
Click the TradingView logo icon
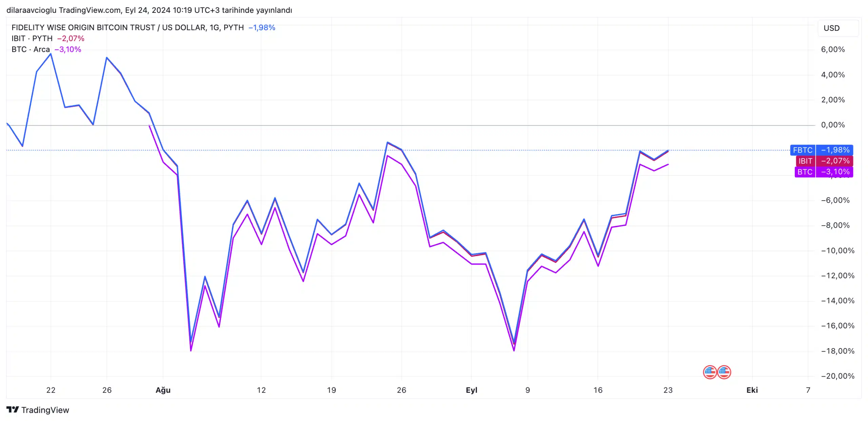13,410
